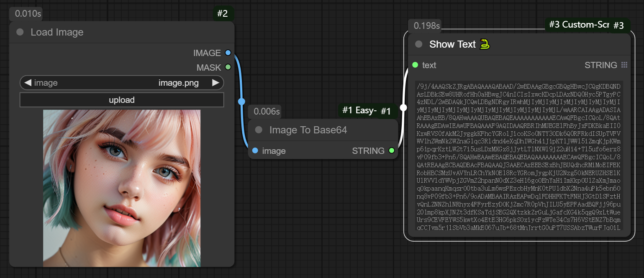644x278 pixels.
Task: Click the white link midpoint dot on the STRING wire
Action: pyautogui.click(x=403, y=108)
